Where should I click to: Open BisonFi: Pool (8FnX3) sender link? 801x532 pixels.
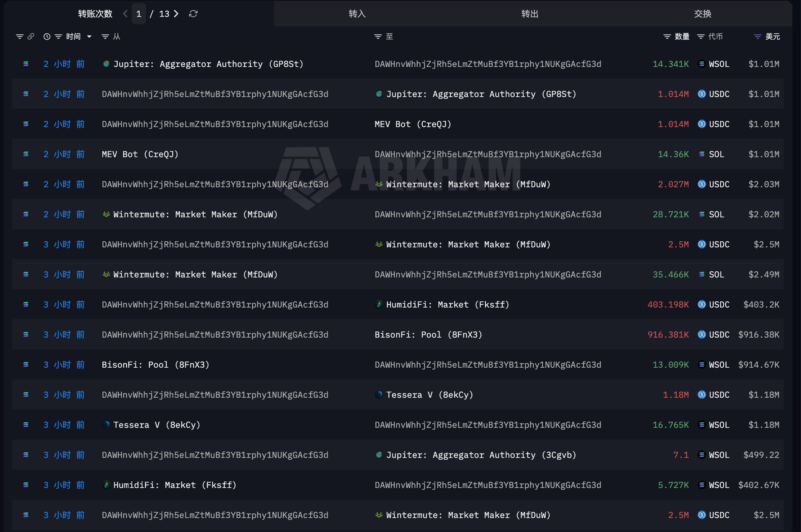coord(156,365)
